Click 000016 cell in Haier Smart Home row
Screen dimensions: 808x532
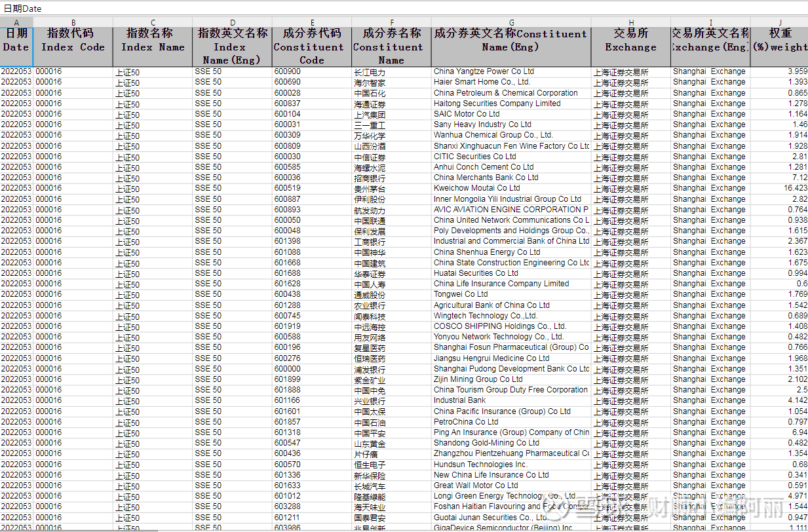click(73, 82)
